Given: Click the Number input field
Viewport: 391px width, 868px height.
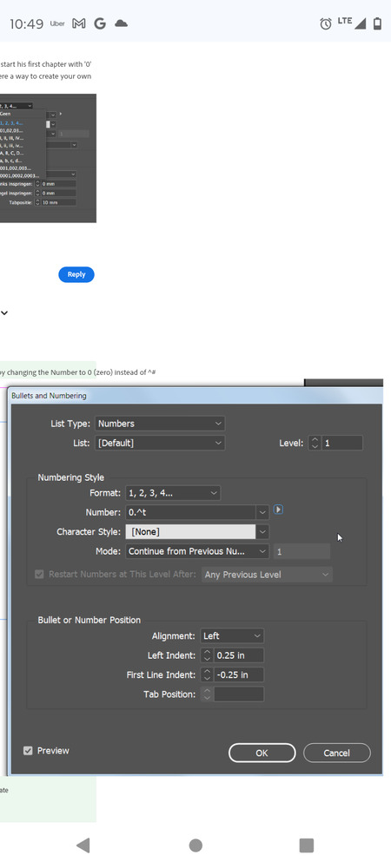Looking at the screenshot, I should tap(190, 512).
